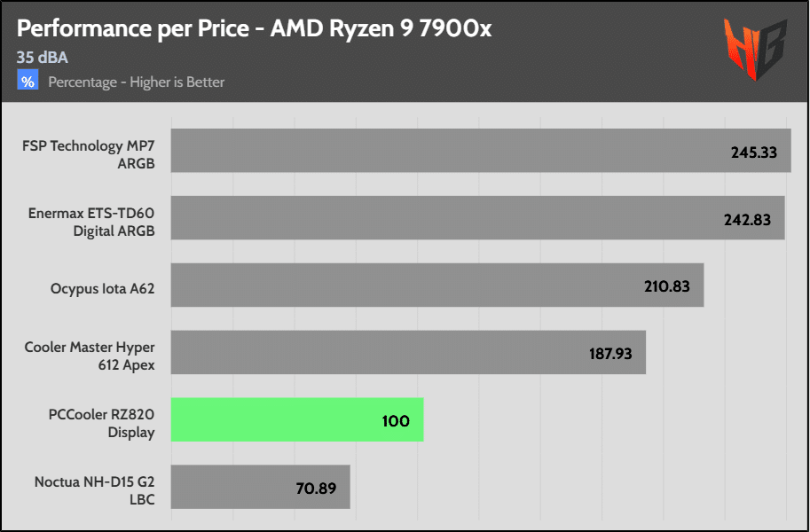
Task: Click the green PCCooler RZ820 Display bar
Action: coord(296,420)
